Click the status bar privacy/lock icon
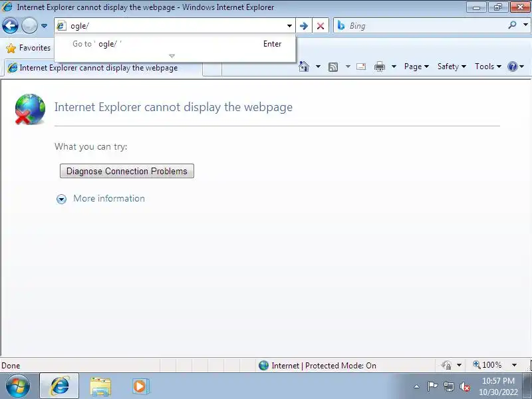Viewport: 532px width, 399px height. 447,365
